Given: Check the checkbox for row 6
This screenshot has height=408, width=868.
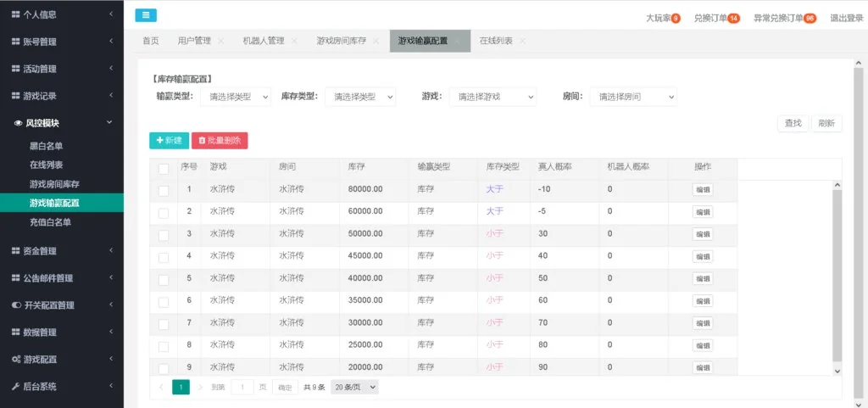Looking at the screenshot, I should click(x=164, y=302).
